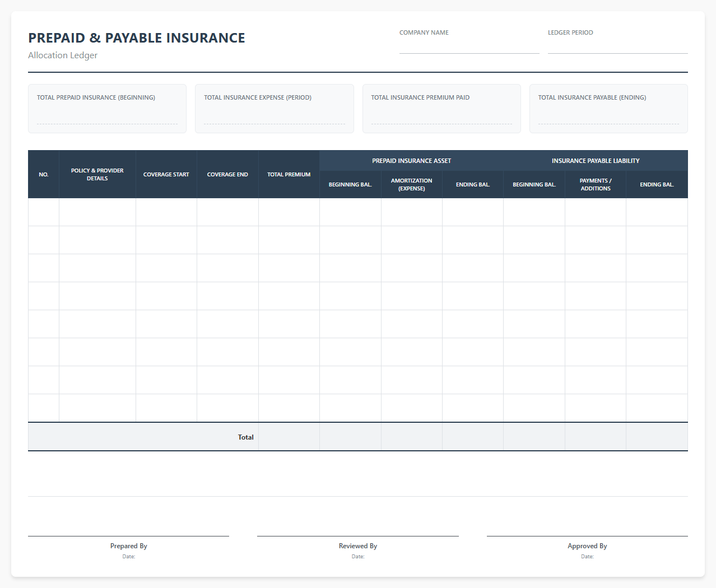Click the 'Allocation Ledger' subtitle
716x588 pixels.
[x=63, y=55]
